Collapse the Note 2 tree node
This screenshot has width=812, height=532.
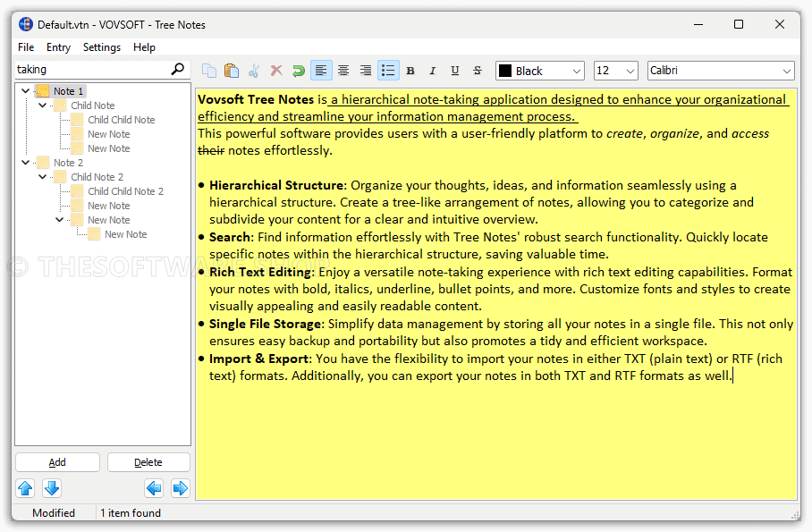25,163
